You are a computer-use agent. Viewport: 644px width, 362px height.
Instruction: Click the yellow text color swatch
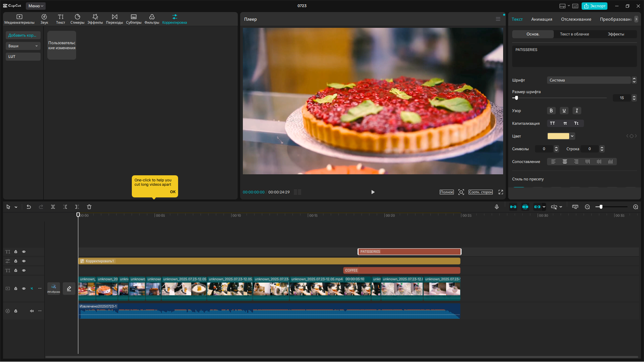point(558,136)
